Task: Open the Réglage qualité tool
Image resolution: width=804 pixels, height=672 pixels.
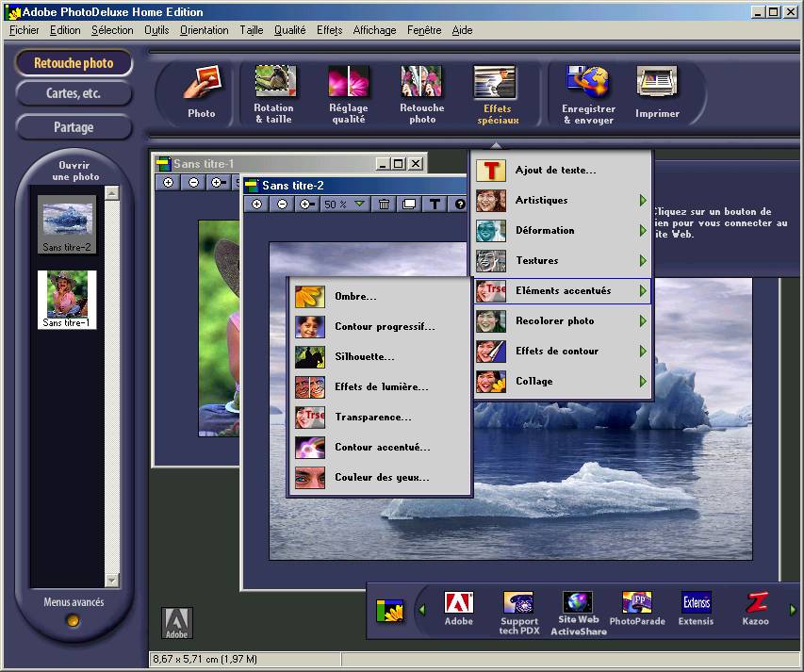Action: pyautogui.click(x=348, y=83)
